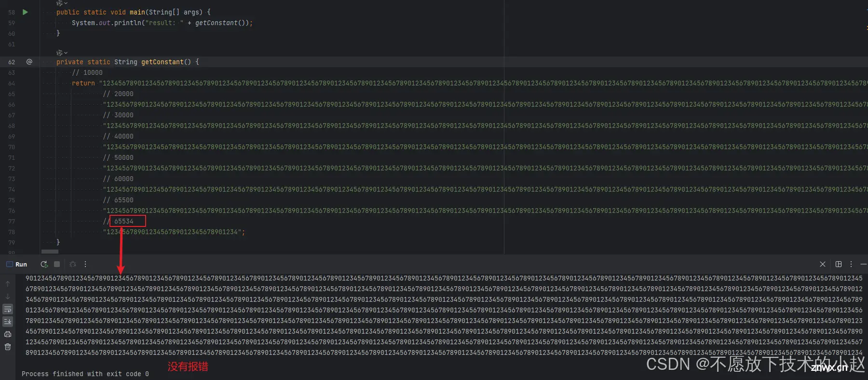Toggle soft-wrap in console output

[x=8, y=309]
